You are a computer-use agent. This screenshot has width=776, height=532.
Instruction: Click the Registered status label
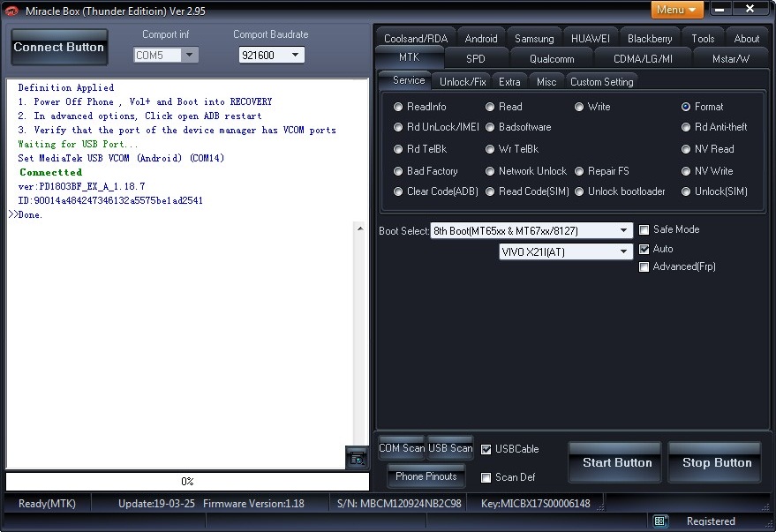[x=711, y=521]
